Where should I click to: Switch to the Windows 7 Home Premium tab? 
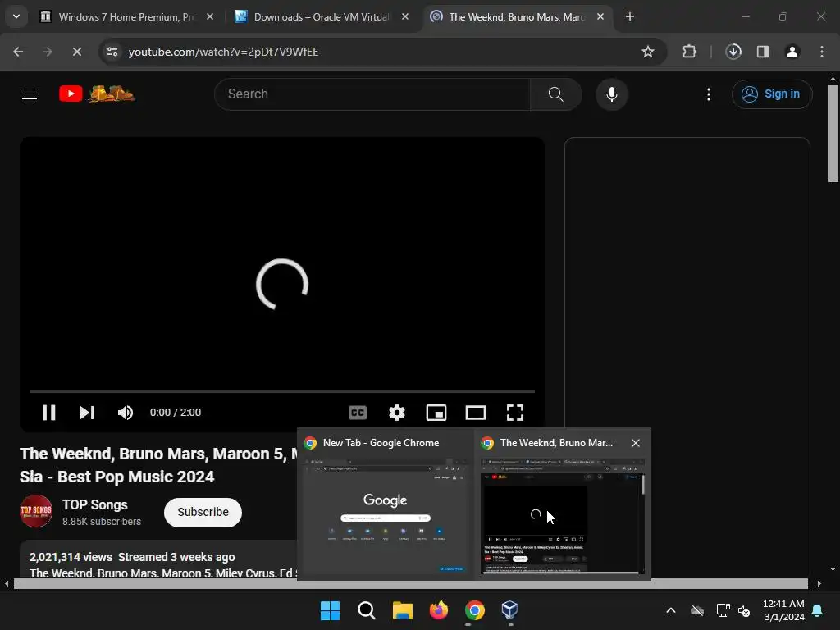127,17
